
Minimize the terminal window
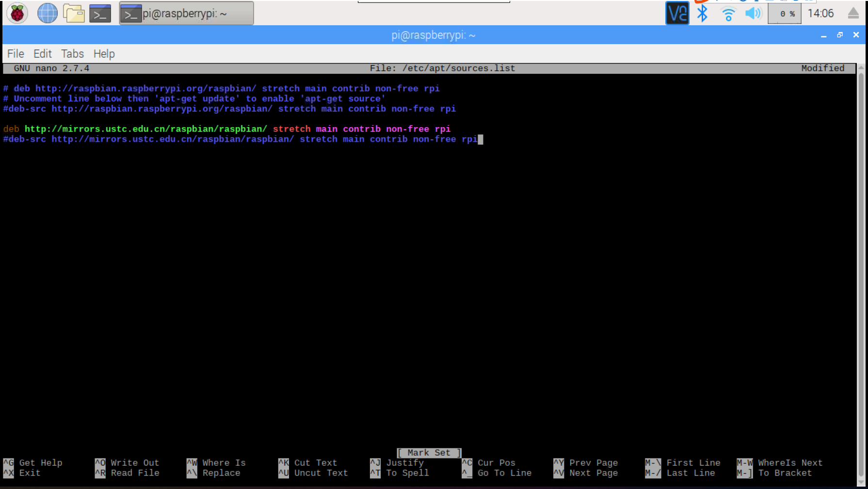823,35
